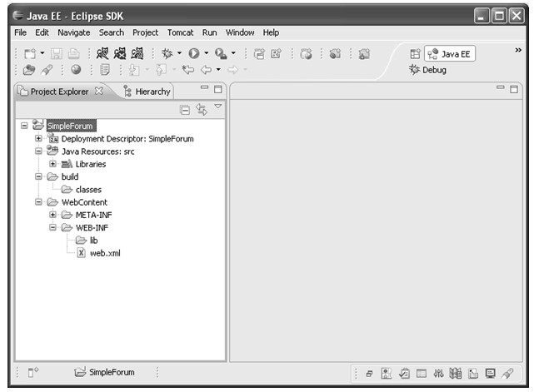Open the File menu
Image resolution: width=544 pixels, height=392 pixels.
[x=21, y=32]
